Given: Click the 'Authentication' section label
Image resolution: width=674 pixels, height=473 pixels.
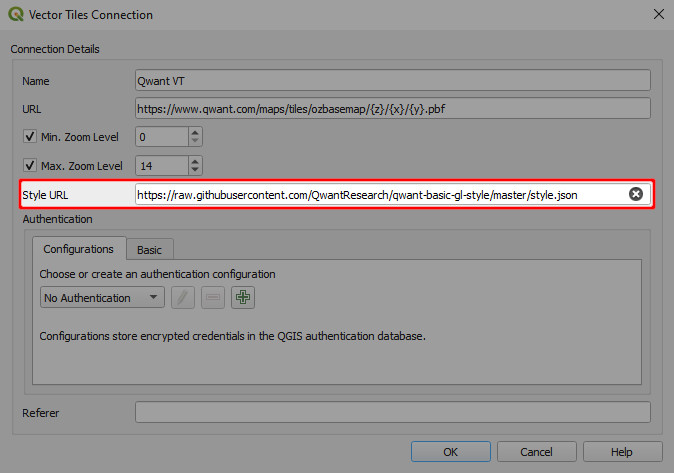Looking at the screenshot, I should (x=58, y=219).
